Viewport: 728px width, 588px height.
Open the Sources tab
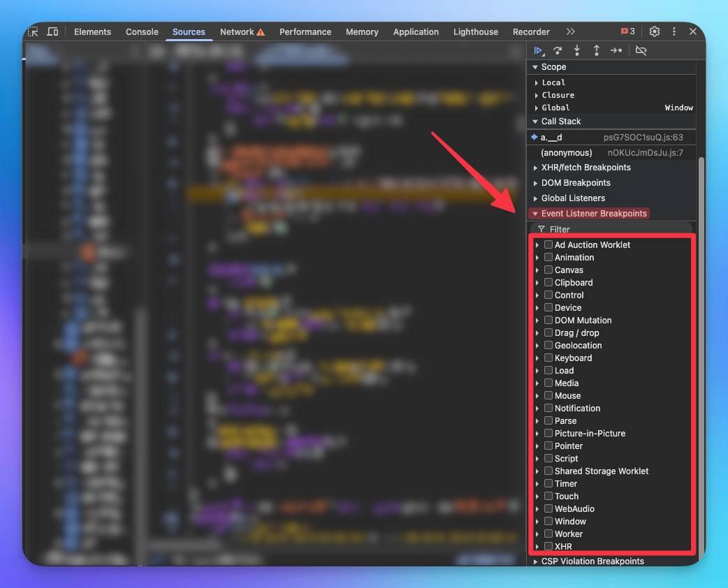pyautogui.click(x=189, y=32)
